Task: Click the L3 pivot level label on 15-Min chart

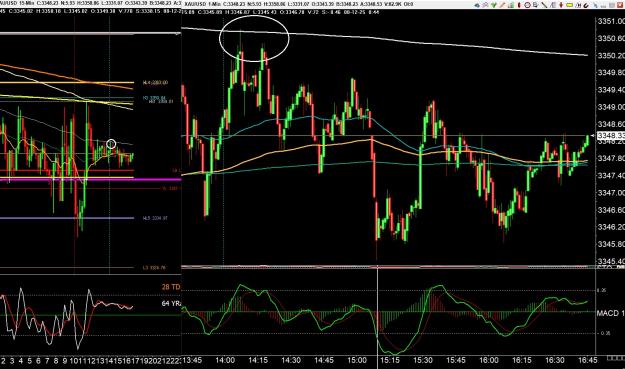Action: tap(154, 268)
